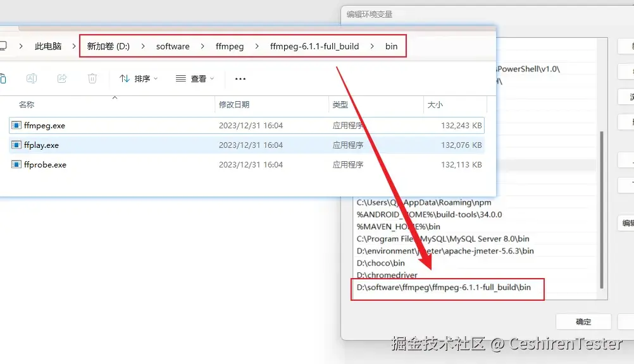This screenshot has width=634, height=364.
Task: Click the Rename toolbar icon
Action: 32,78
